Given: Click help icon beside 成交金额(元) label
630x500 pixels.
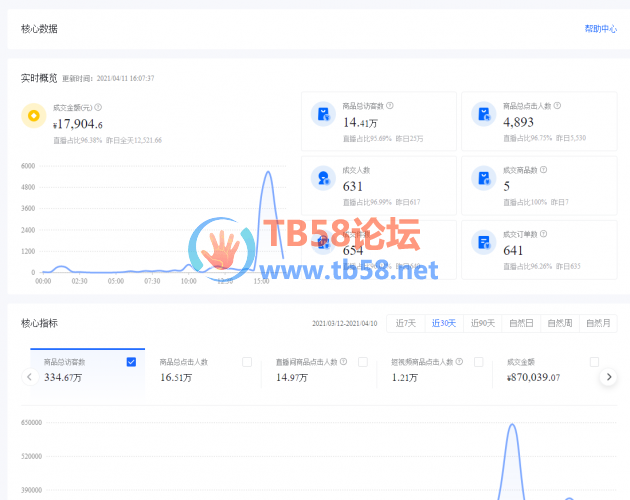Looking at the screenshot, I should (98, 107).
